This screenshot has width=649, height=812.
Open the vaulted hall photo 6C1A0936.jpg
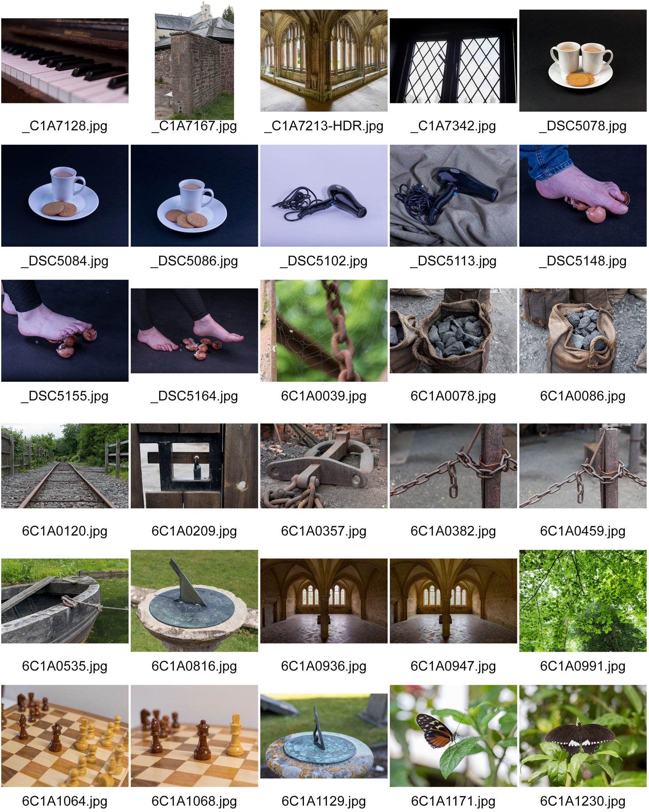pyautogui.click(x=324, y=601)
